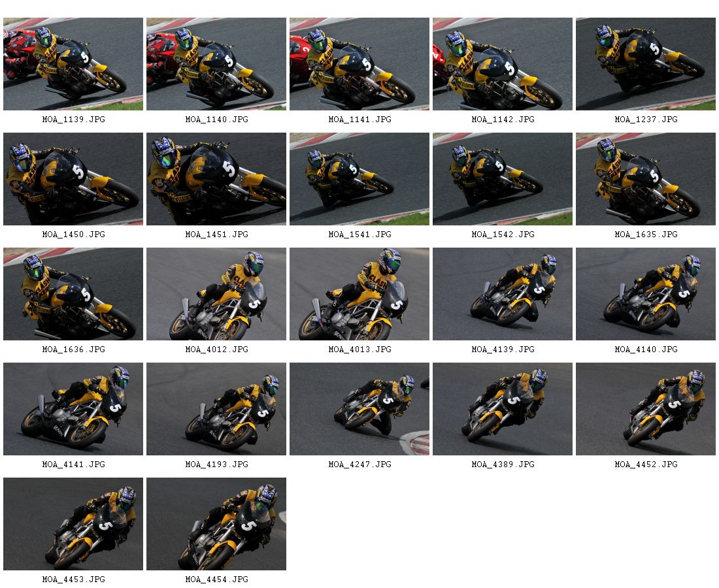Select thumbnail MOA_1237.JPG

coord(646,64)
